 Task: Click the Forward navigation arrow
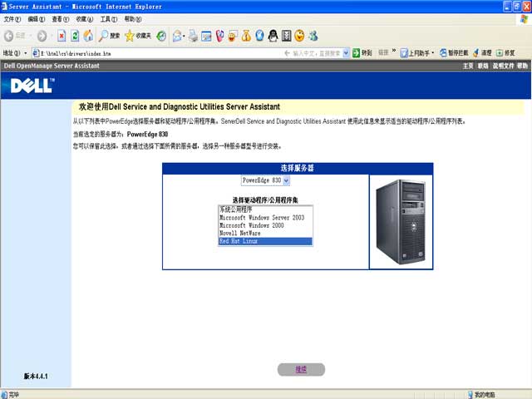pos(42,36)
